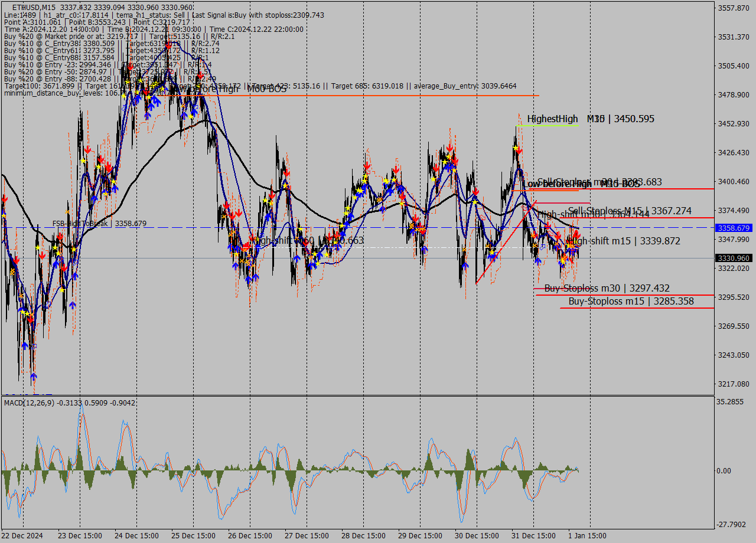Click the black 3330.960 current price tag
Image resolution: width=756 pixels, height=543 pixels.
coord(733,258)
